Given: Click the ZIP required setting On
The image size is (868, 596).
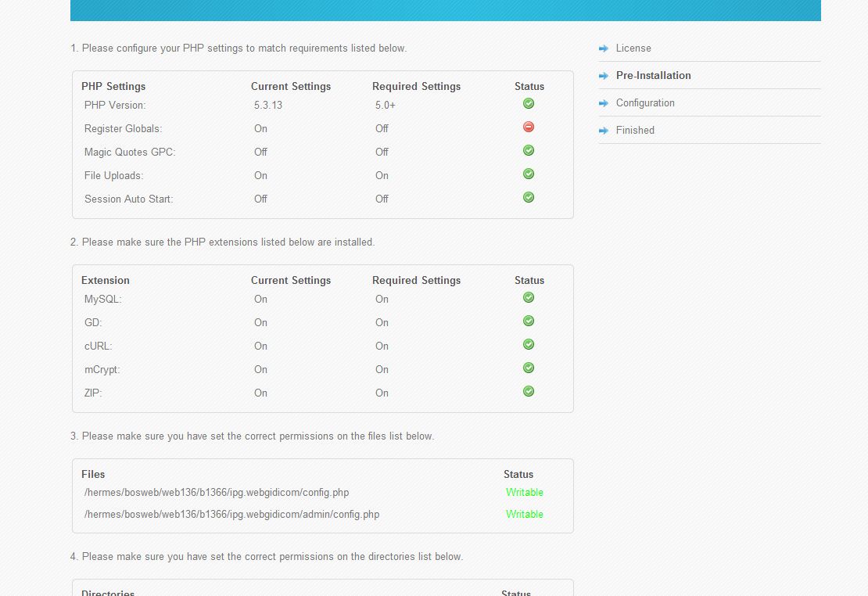Looking at the screenshot, I should (382, 393).
